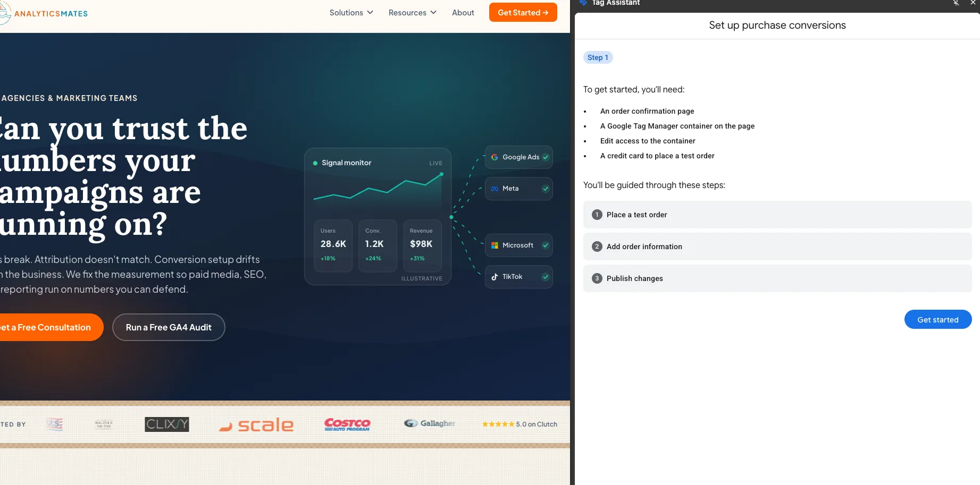980x485 pixels.
Task: Click the Microsoft logo icon
Action: click(x=495, y=245)
